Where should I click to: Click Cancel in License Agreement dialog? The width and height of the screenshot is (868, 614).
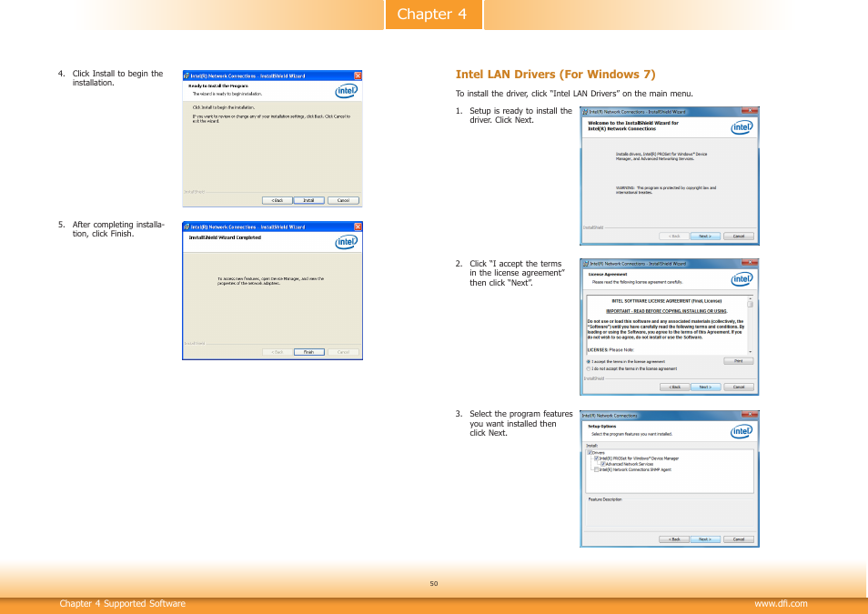tap(739, 387)
